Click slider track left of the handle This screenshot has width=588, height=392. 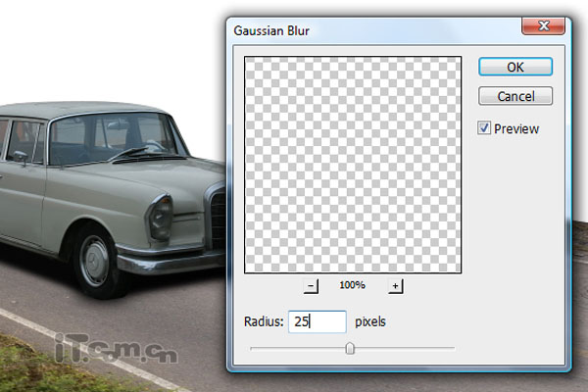coord(294,347)
